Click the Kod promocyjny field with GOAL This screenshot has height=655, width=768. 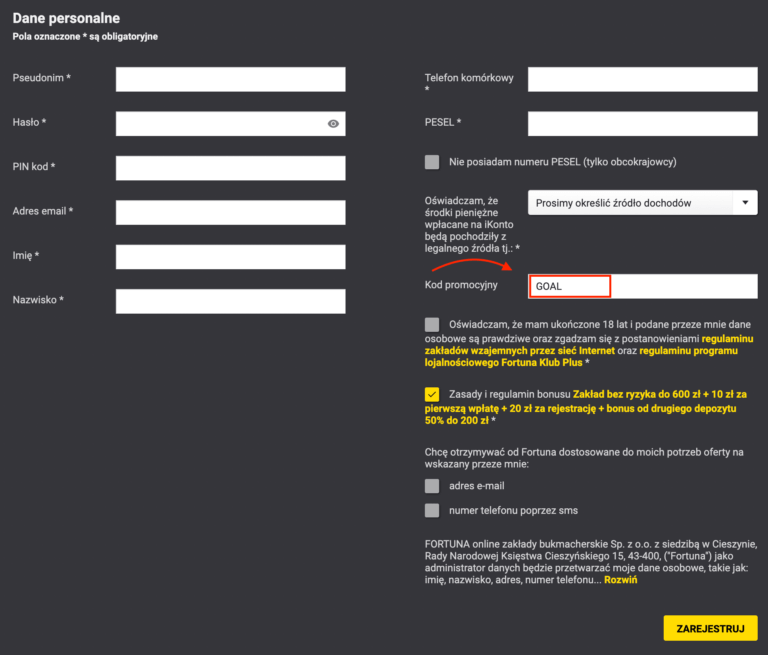click(x=642, y=287)
